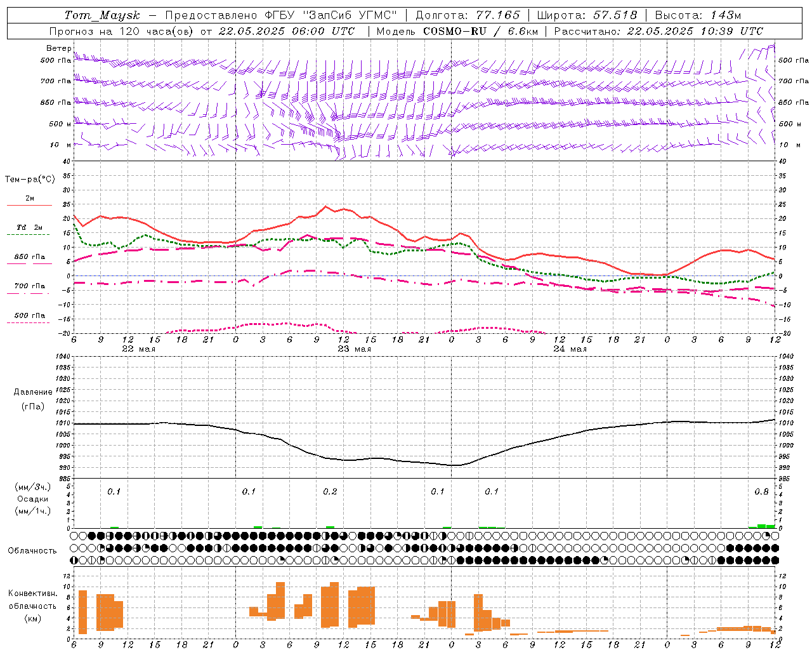
Task: Click the 0.8 precipitation amount
Action: [761, 492]
